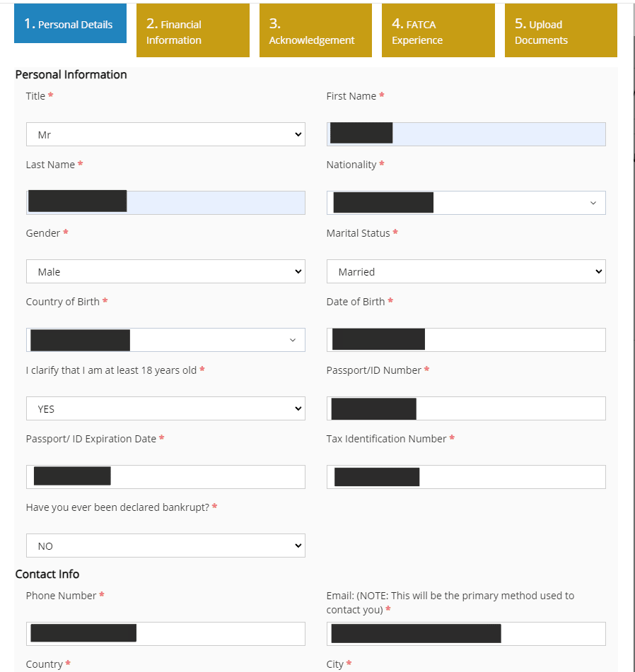Click the Contact Info heading
Image resolution: width=635 pixels, height=672 pixels.
tap(47, 574)
